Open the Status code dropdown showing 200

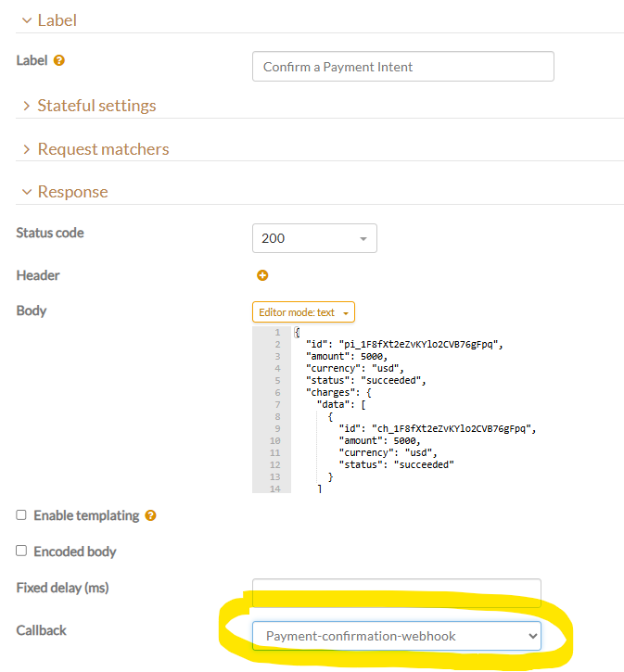314,238
